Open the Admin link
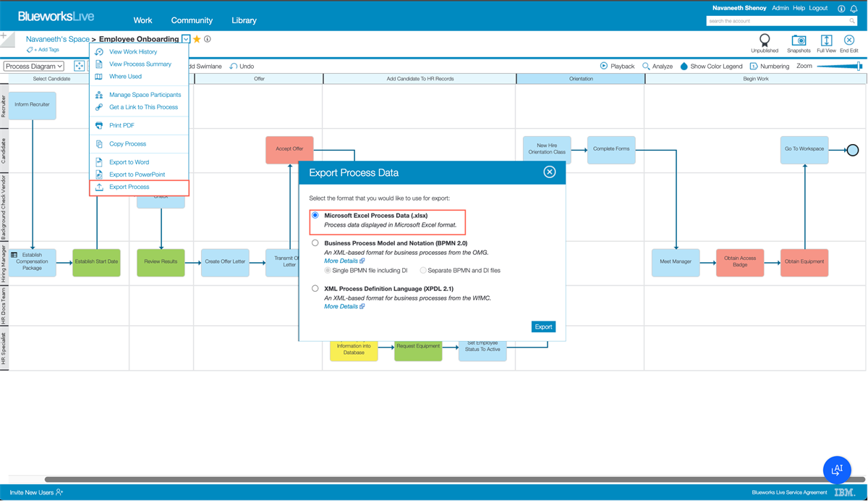 point(780,8)
